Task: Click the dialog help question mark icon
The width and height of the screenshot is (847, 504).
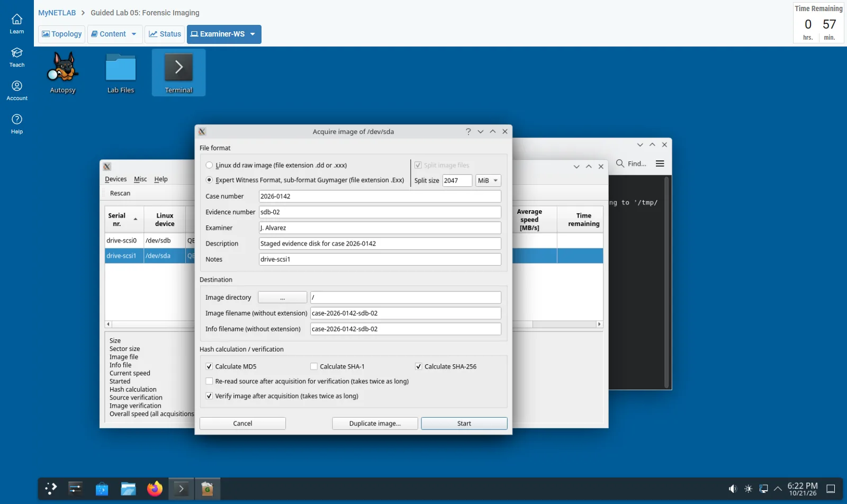Action: point(468,131)
